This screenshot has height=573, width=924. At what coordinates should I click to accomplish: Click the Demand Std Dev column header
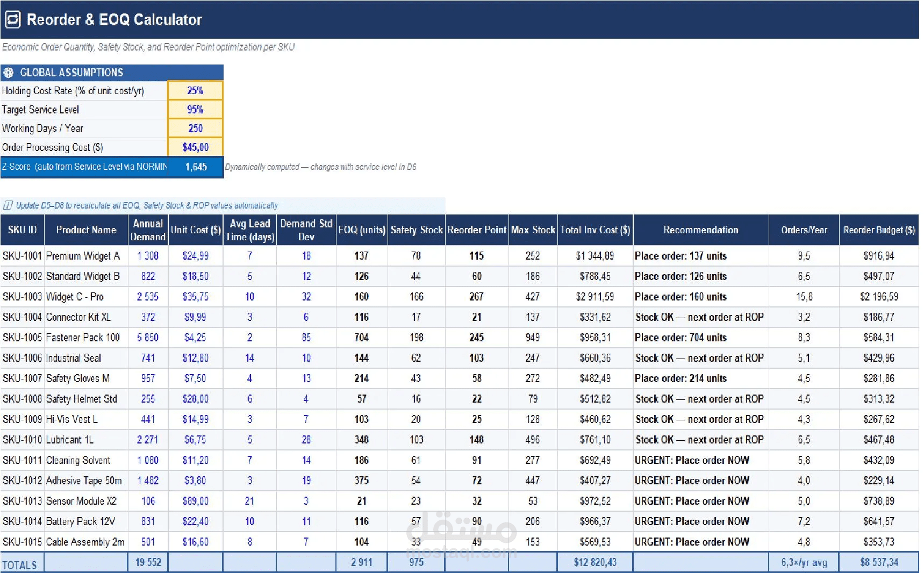(x=306, y=230)
